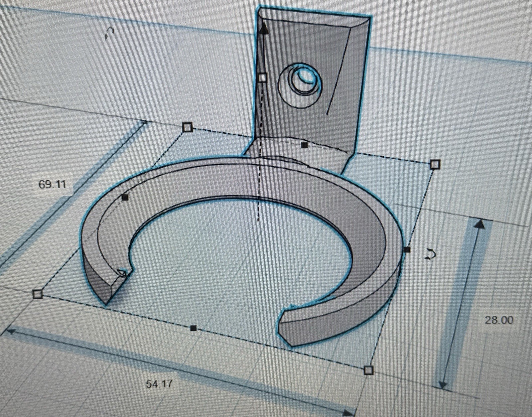Select the black cone lift arrow atop bracket

pos(264,27)
